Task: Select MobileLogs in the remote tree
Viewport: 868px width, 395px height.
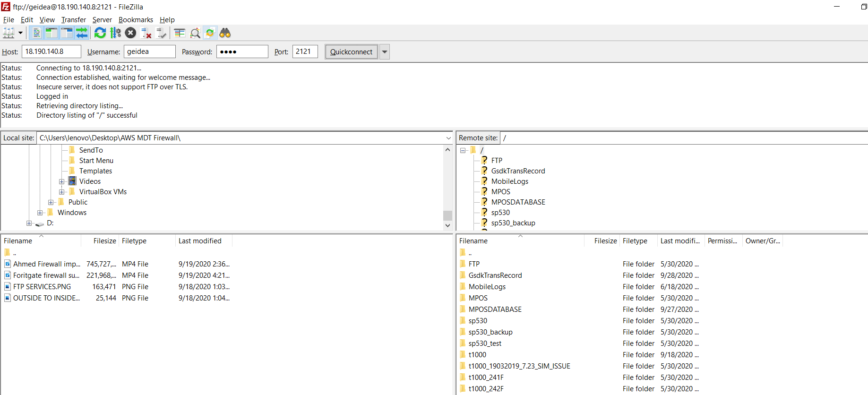Action: (509, 181)
